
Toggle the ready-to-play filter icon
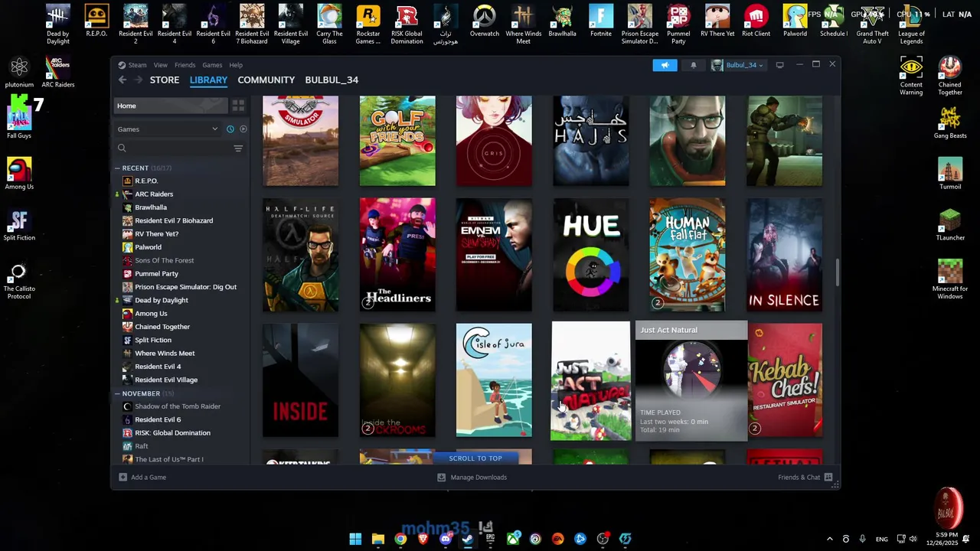(x=243, y=129)
